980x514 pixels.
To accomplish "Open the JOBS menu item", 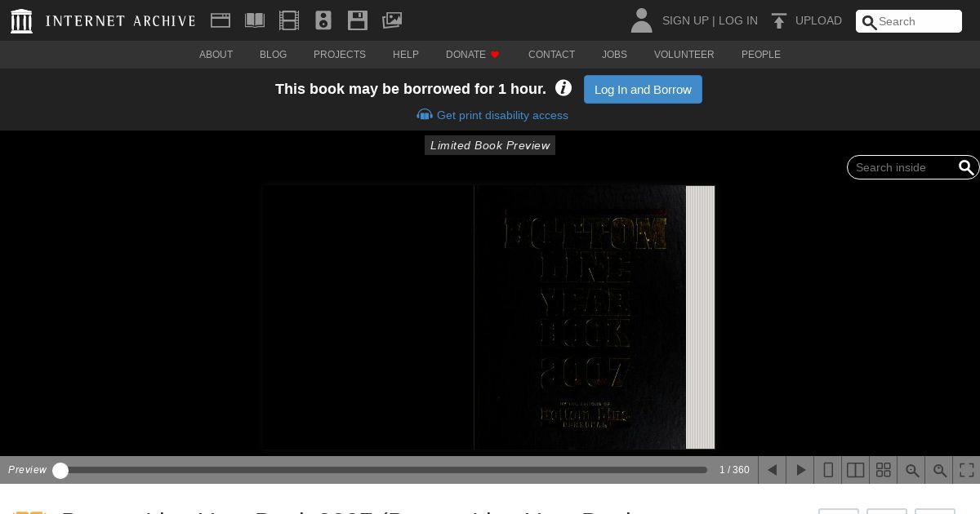I will point(614,55).
